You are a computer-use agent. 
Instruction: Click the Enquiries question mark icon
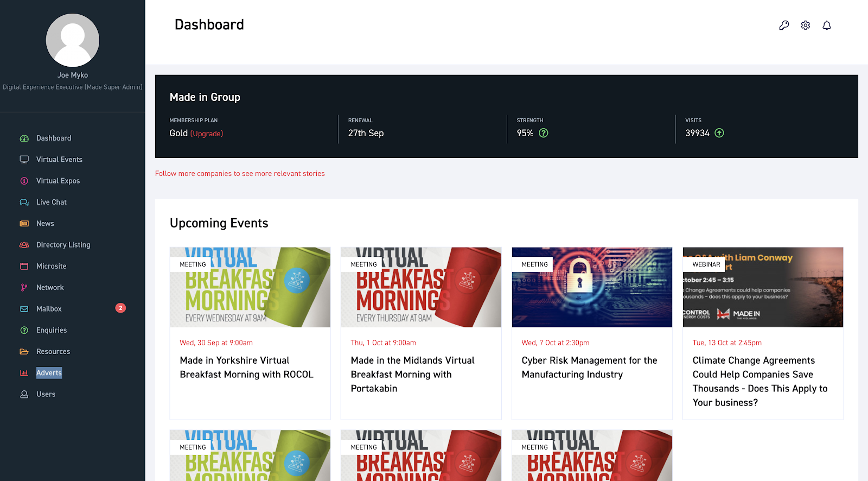point(24,330)
